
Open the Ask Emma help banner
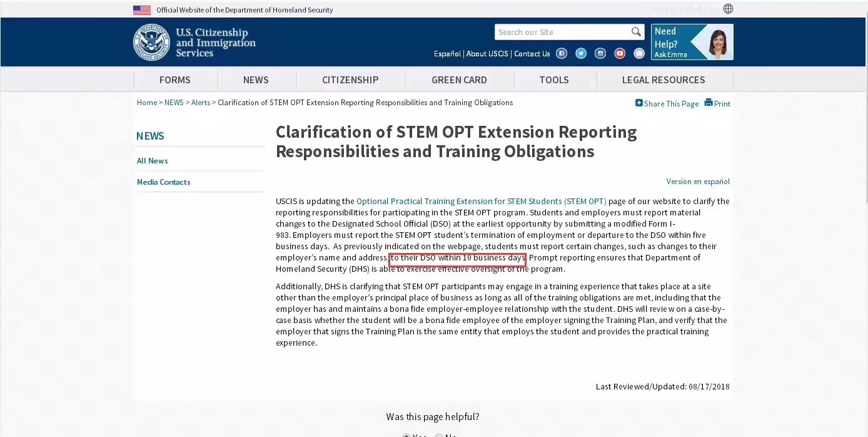(692, 42)
